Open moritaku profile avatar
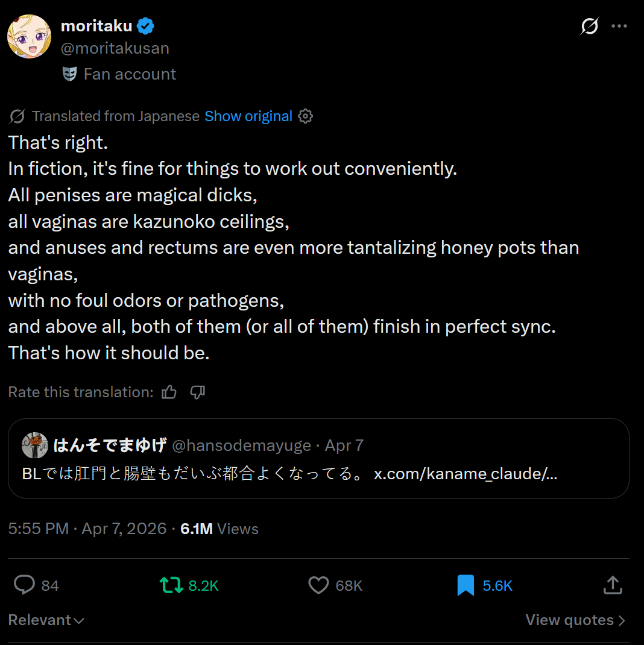This screenshot has width=644, height=645. 29,37
